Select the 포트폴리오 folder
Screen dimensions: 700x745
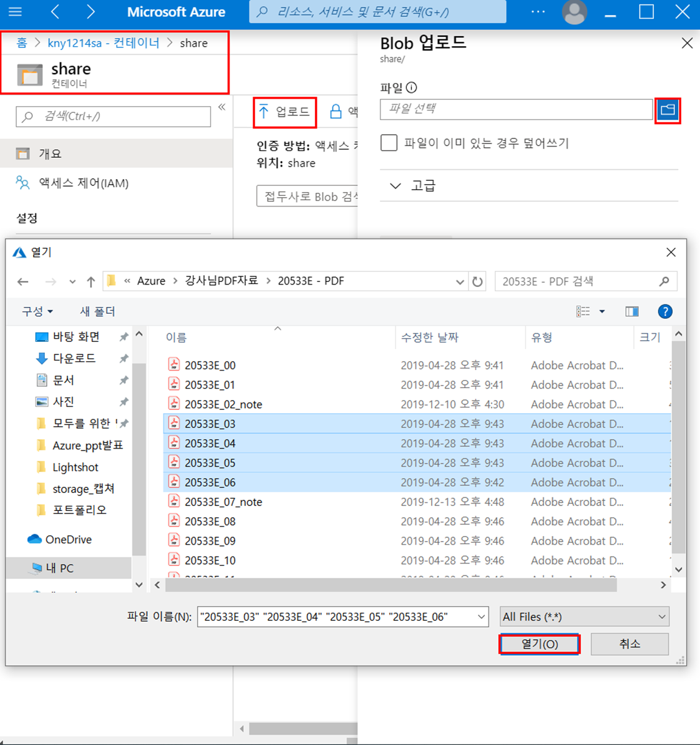pos(79,510)
